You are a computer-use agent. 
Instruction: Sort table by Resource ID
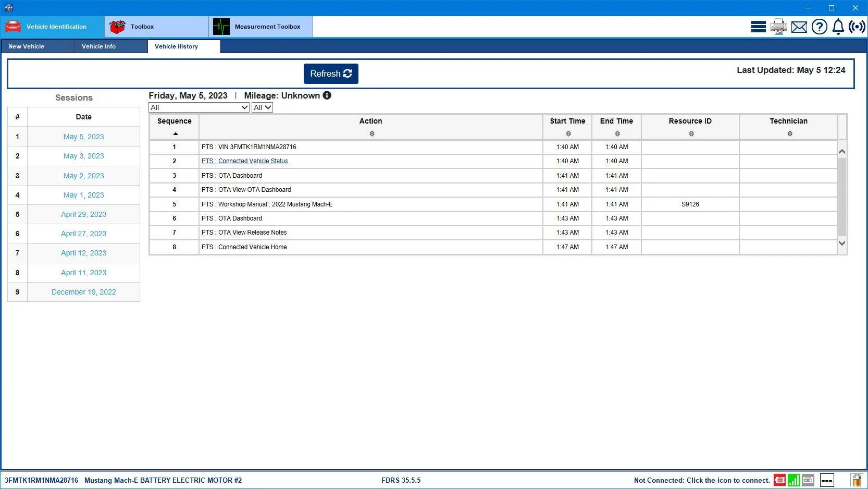[691, 134]
